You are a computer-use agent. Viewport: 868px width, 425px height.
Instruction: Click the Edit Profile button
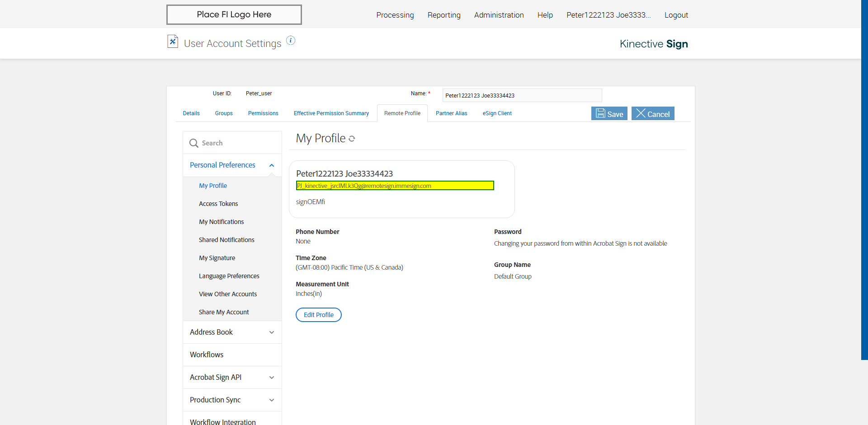click(x=318, y=315)
